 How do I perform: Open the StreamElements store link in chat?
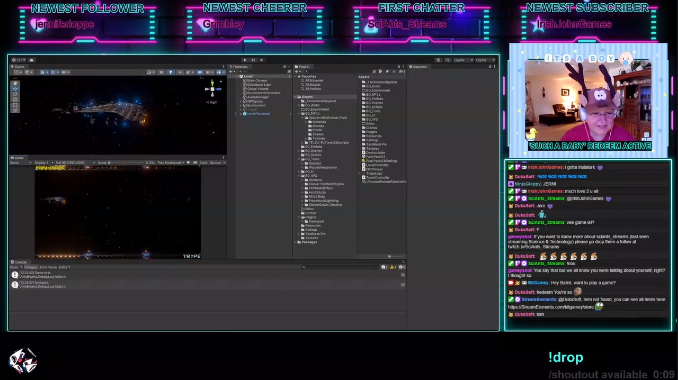click(551, 307)
